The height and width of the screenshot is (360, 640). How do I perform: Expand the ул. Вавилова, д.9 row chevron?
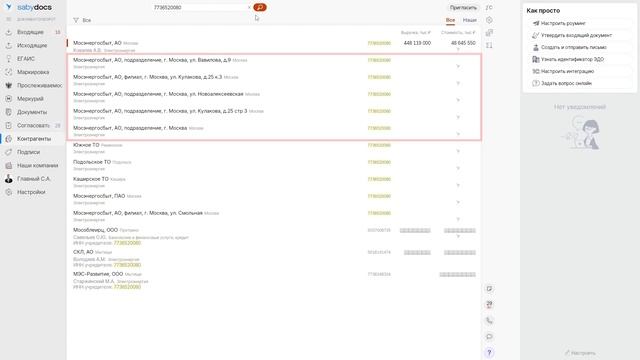pyautogui.click(x=458, y=66)
